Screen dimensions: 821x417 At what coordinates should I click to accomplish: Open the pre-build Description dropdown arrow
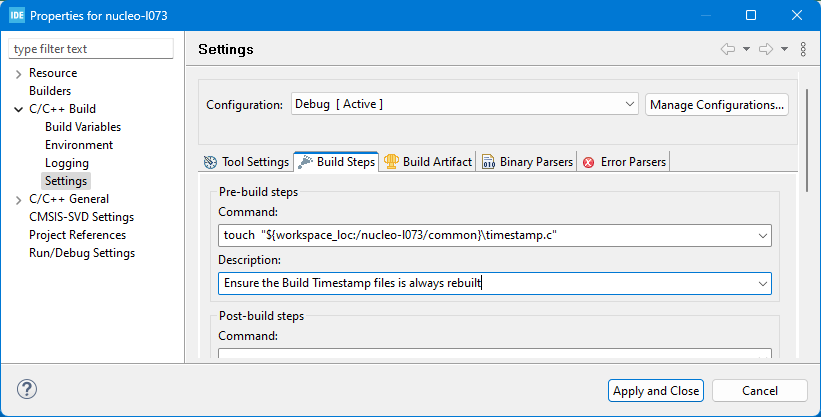(x=763, y=284)
